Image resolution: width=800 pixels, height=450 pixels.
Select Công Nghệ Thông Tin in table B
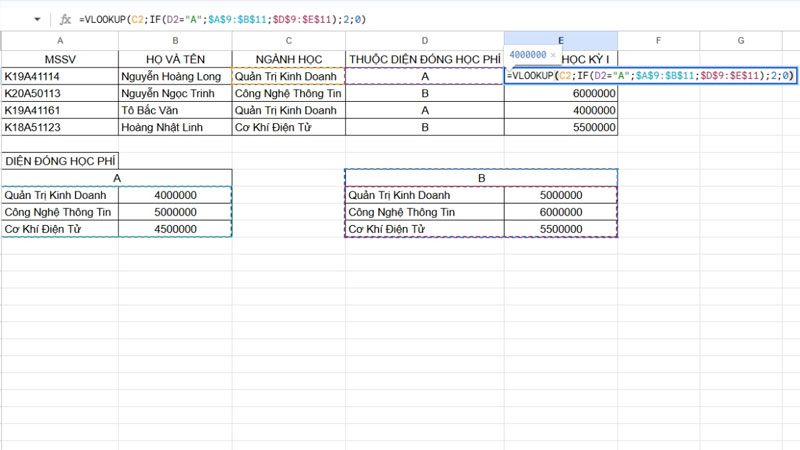pyautogui.click(x=424, y=212)
